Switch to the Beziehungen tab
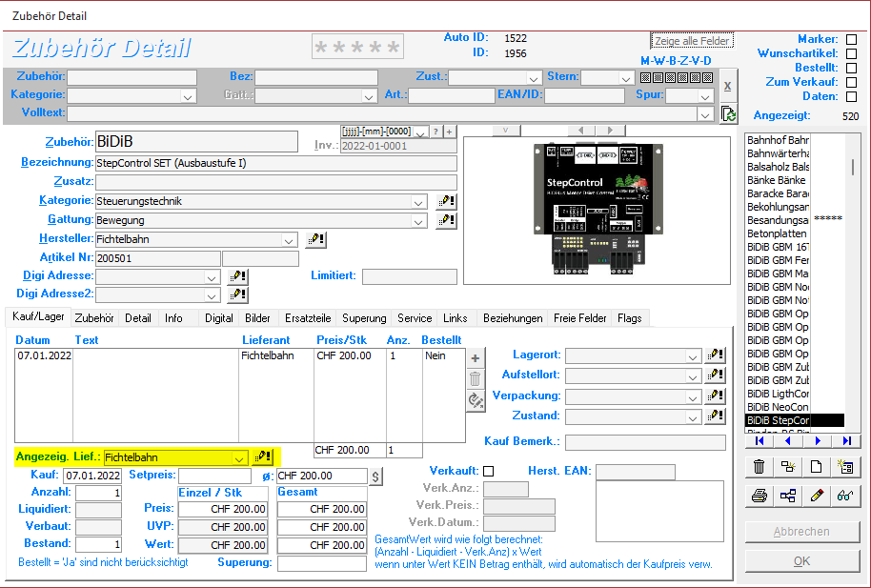 [513, 318]
